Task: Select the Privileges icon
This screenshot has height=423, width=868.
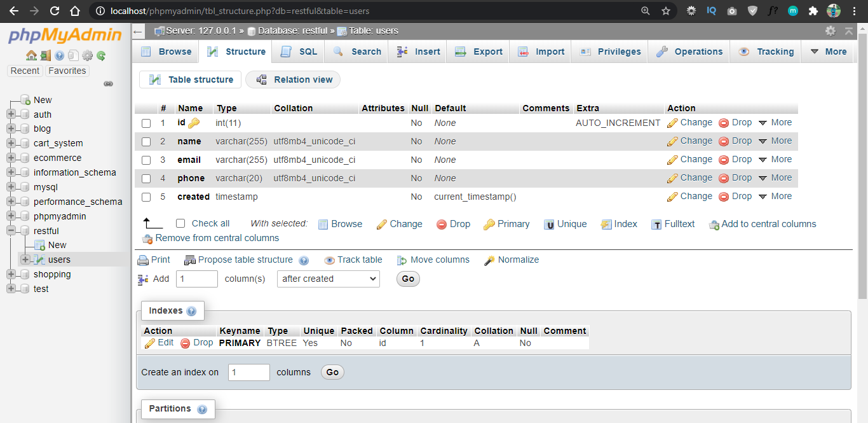Action: pos(586,52)
